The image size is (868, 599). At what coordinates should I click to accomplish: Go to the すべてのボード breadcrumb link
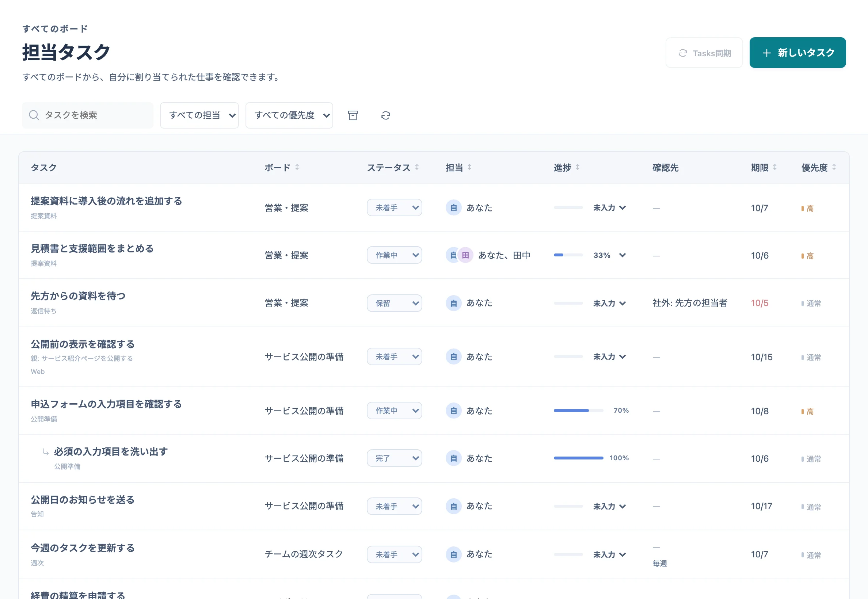tap(55, 29)
